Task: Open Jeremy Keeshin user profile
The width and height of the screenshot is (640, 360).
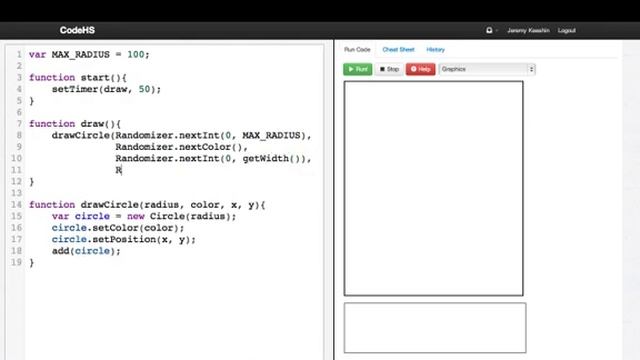Action: tap(528, 30)
